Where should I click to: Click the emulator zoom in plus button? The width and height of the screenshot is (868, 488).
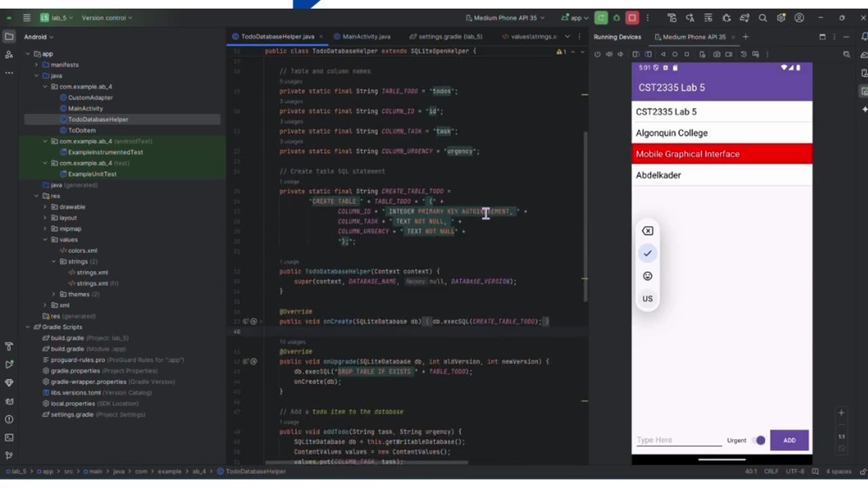[842, 413]
